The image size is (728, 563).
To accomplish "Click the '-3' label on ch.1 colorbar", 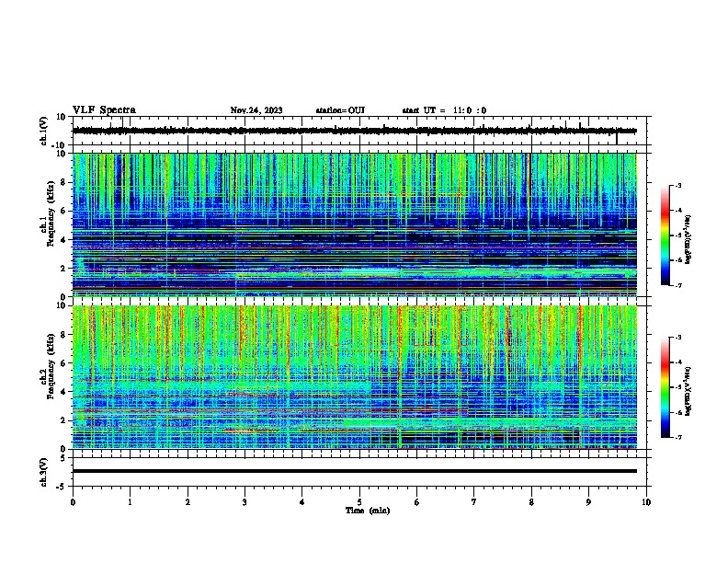I will click(x=677, y=186).
